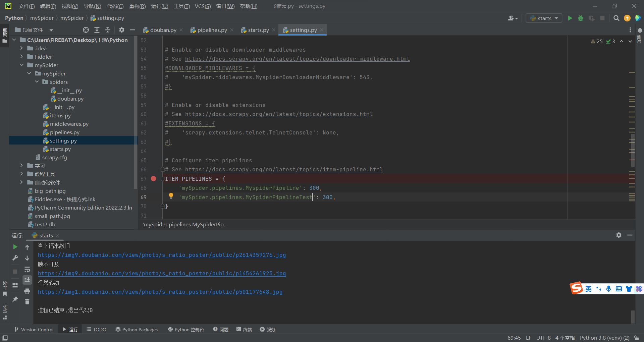Switch to the douban.py editor tab
This screenshot has width=644, height=342.
[163, 30]
